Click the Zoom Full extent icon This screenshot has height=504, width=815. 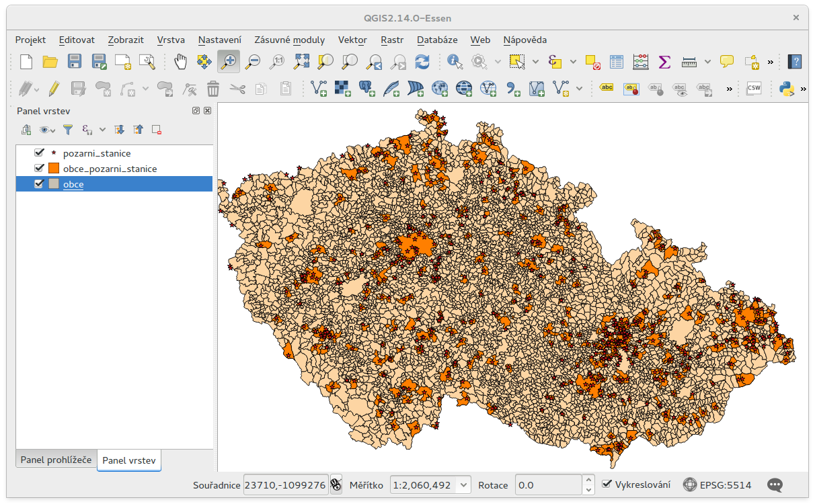(x=301, y=62)
